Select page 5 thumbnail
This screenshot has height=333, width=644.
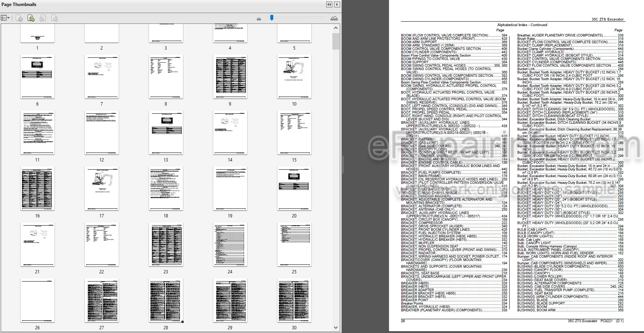294,34
